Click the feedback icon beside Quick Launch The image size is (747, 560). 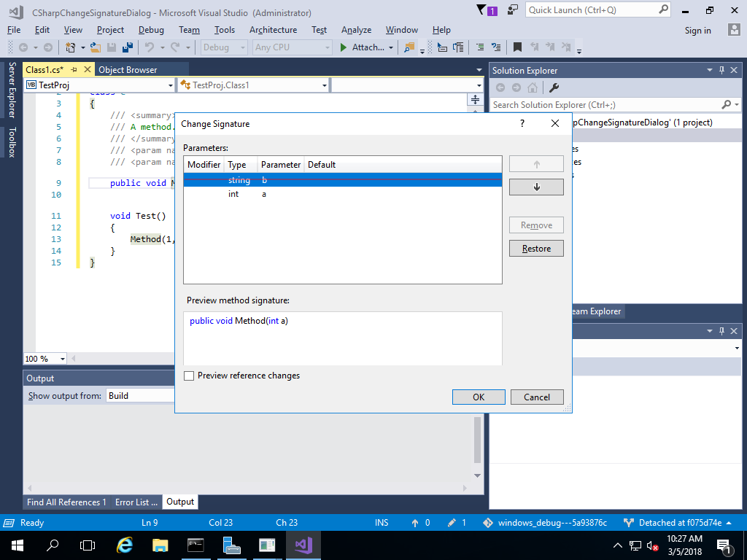[x=513, y=10]
